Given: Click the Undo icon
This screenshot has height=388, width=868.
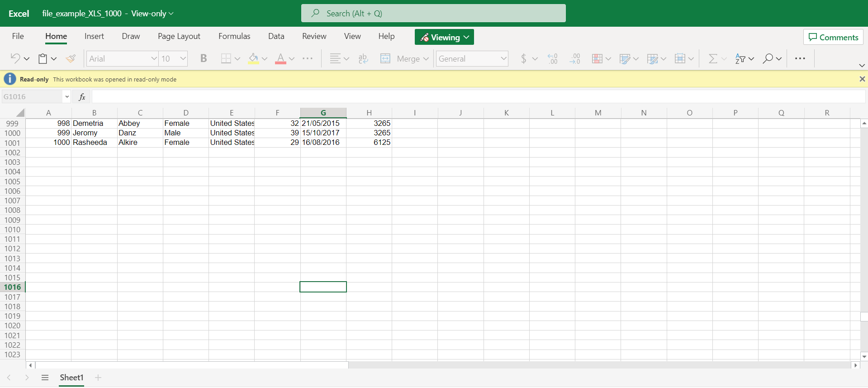Looking at the screenshot, I should pos(15,58).
